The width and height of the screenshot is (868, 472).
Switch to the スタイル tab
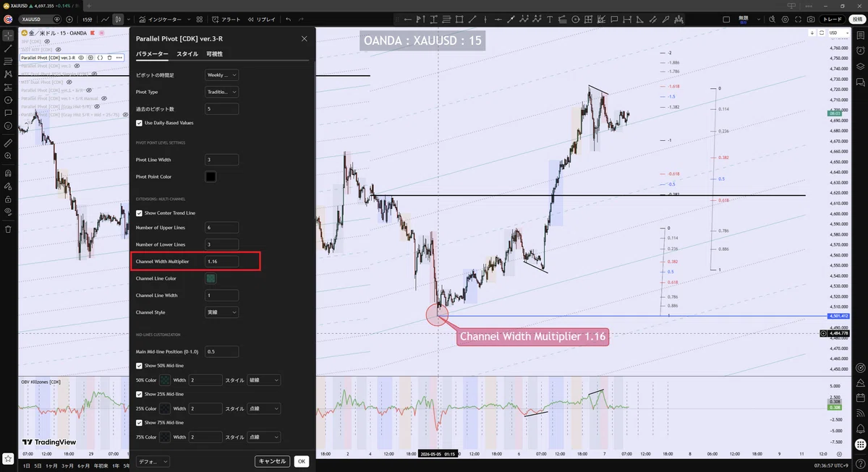[x=187, y=53]
